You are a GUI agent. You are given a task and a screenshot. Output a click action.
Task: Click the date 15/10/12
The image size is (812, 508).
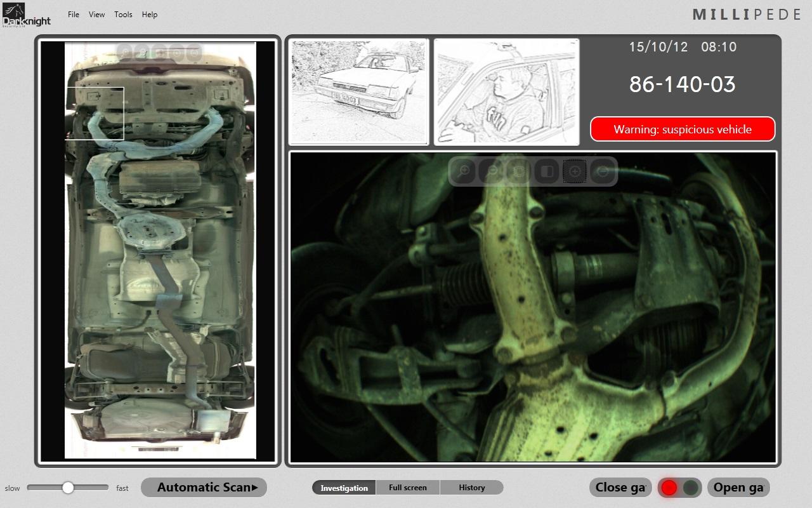pyautogui.click(x=658, y=47)
